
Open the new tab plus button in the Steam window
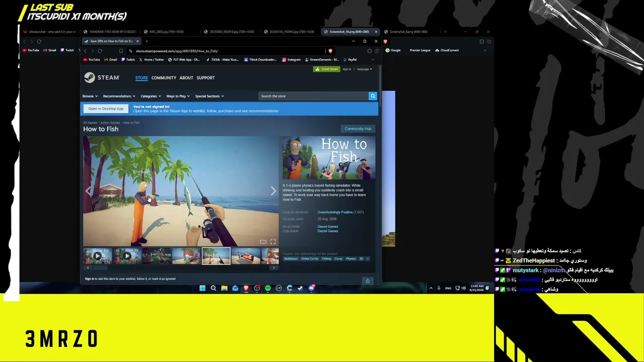coord(146,41)
